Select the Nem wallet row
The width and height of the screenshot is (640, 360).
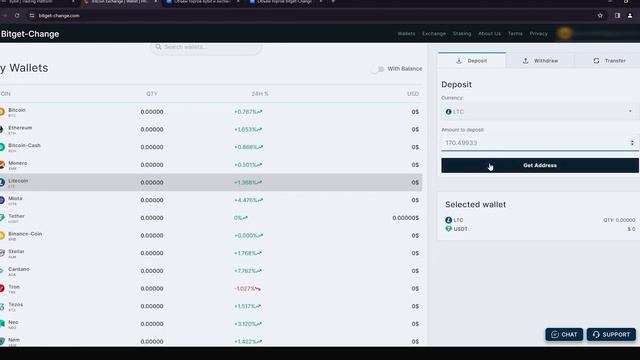(211, 341)
